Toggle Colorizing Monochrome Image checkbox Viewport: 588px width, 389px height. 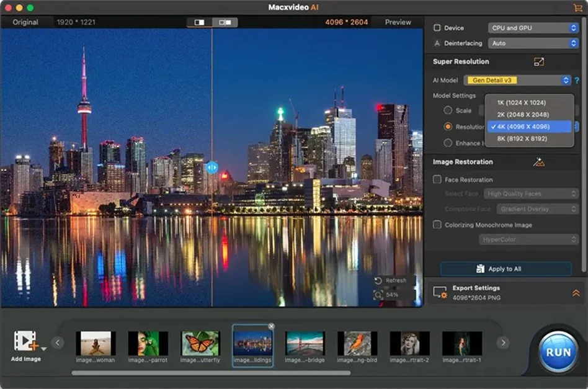coord(437,225)
